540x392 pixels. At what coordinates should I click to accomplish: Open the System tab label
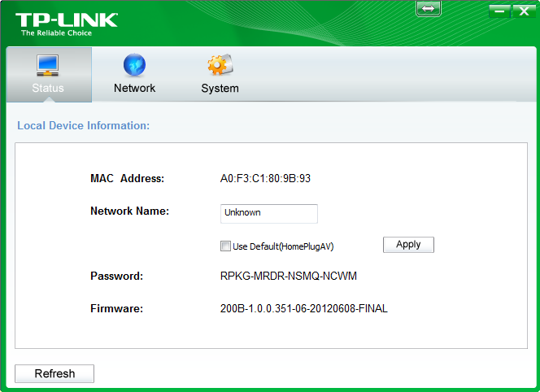tap(220, 89)
